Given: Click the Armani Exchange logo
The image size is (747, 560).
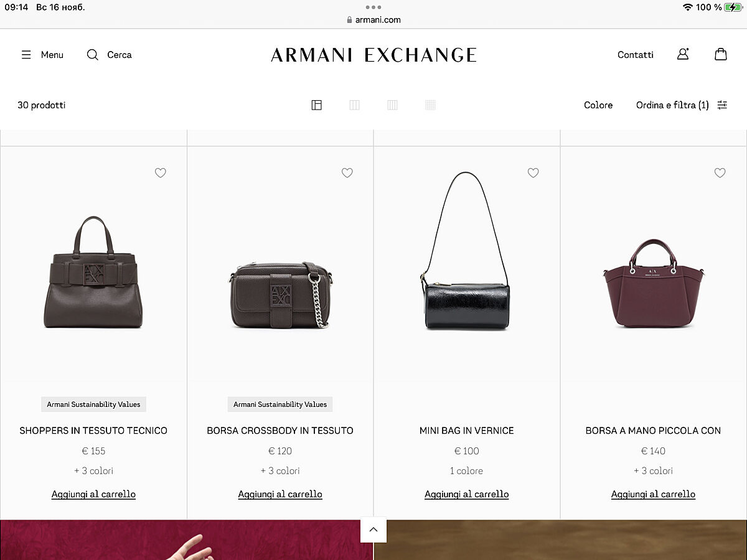Looking at the screenshot, I should 374,55.
